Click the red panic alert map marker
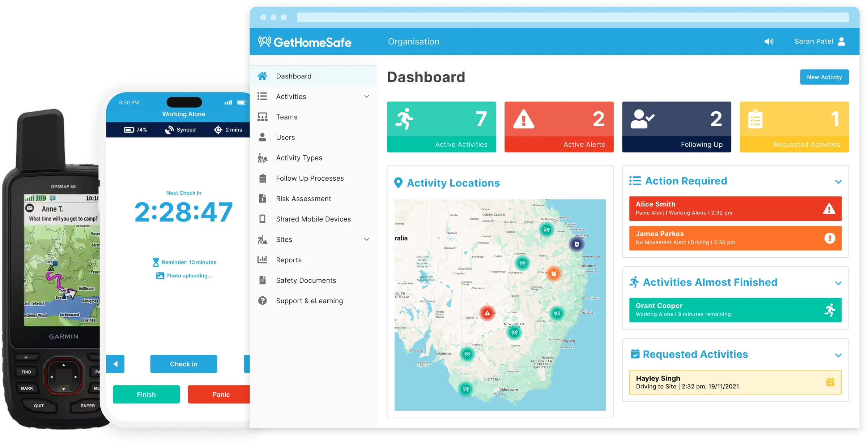 tap(487, 313)
